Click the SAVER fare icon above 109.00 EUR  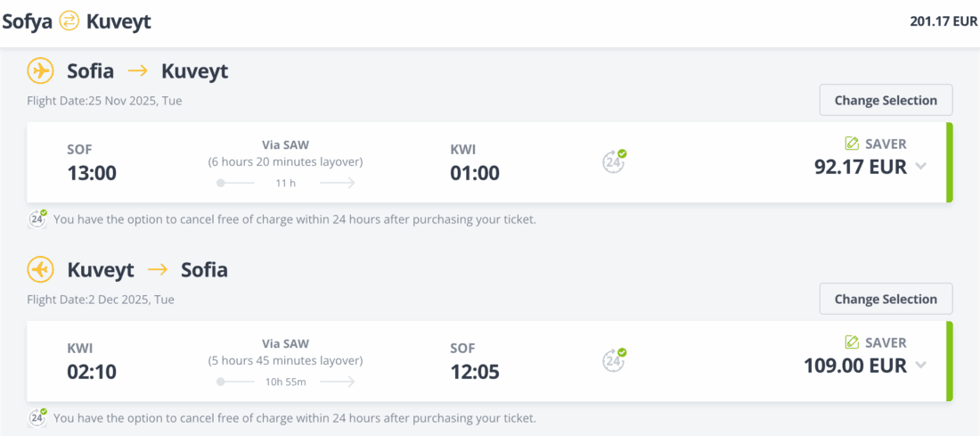[853, 342]
